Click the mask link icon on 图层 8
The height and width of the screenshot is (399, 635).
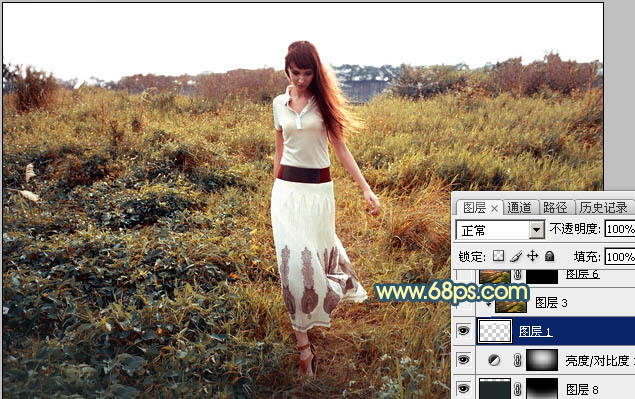[x=518, y=389]
